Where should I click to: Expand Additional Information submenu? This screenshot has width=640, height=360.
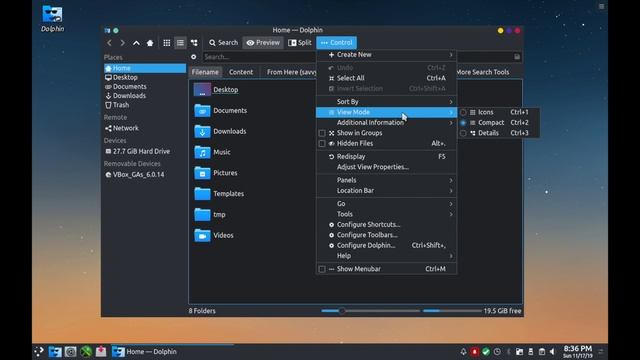(386, 122)
